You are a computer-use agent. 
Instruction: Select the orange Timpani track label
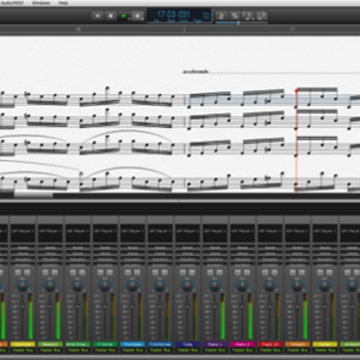297,344
